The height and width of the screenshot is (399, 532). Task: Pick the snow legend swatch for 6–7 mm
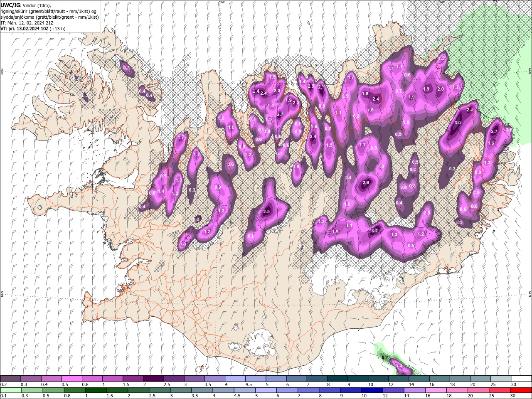pyautogui.click(x=296, y=378)
